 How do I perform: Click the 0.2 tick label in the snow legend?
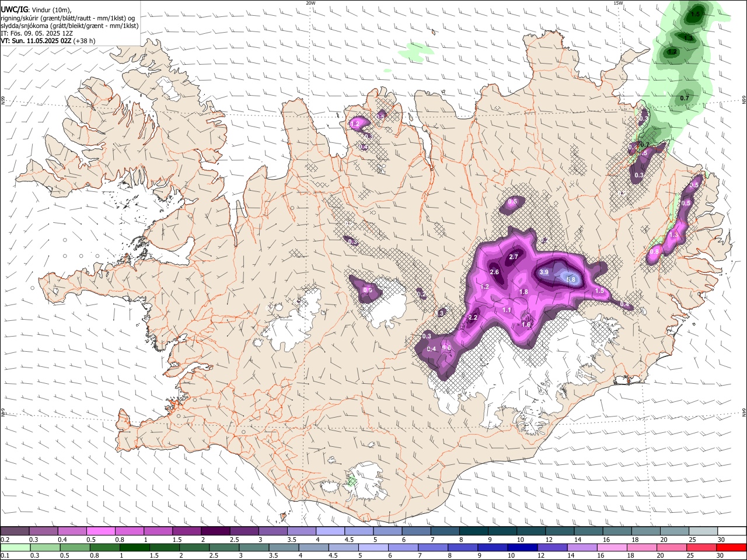(x=5, y=540)
